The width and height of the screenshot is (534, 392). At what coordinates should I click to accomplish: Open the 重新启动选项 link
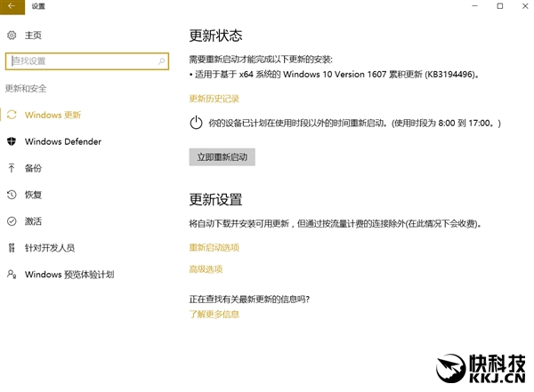pos(214,247)
